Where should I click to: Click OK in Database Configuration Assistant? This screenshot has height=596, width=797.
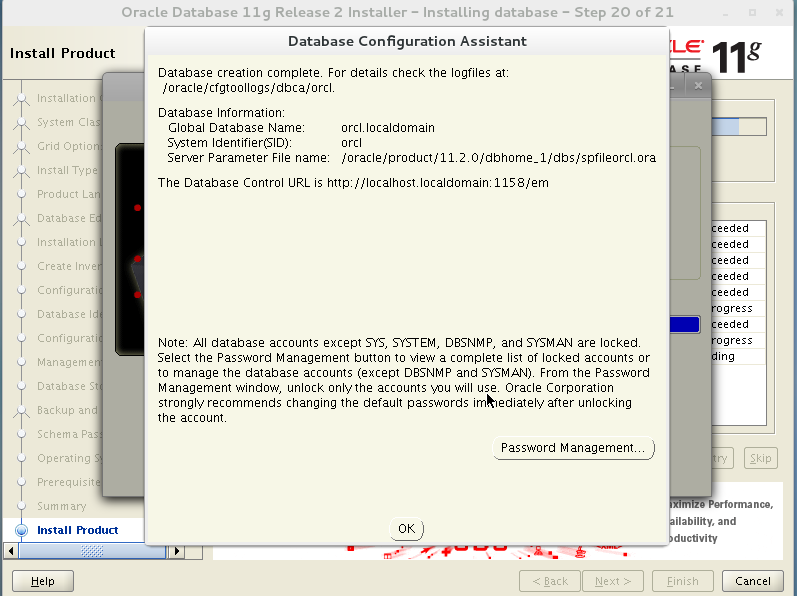point(406,528)
